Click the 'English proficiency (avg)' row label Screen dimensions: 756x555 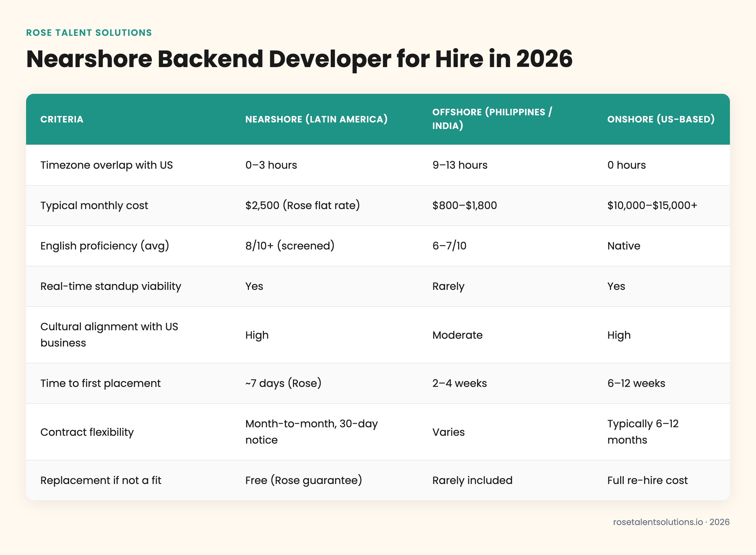click(x=105, y=246)
